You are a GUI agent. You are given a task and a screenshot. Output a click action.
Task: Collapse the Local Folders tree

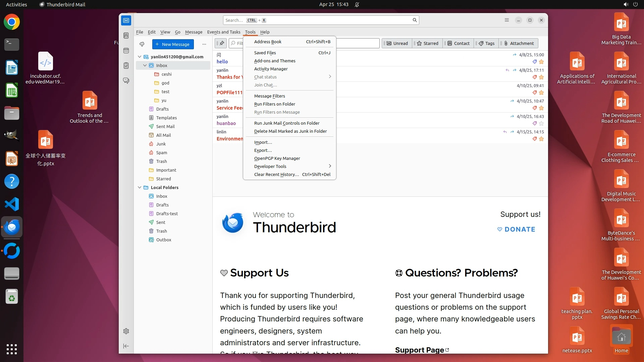140,187
